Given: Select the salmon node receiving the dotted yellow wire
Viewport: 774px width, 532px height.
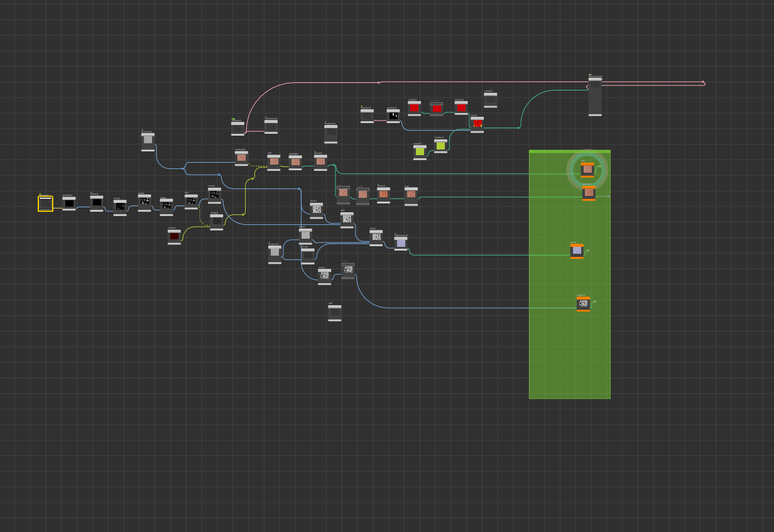Looking at the screenshot, I should (274, 162).
